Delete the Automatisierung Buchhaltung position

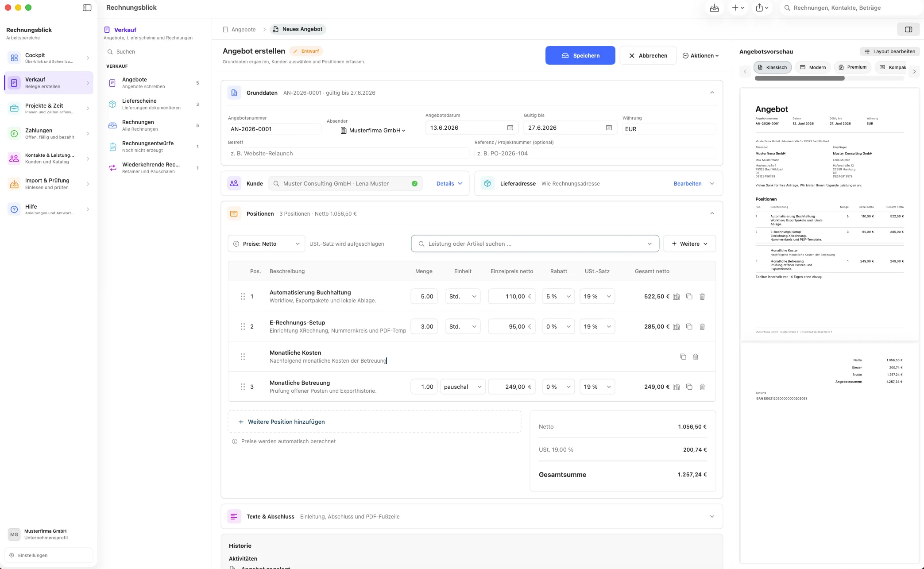click(x=702, y=297)
